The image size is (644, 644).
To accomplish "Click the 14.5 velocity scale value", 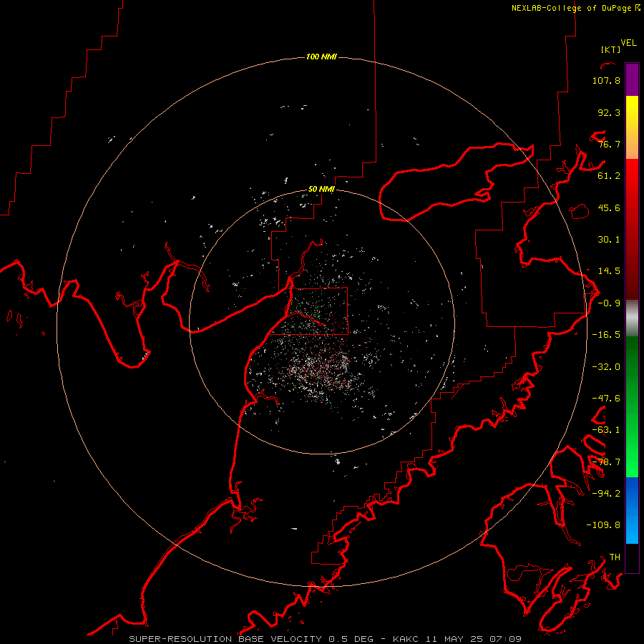I will 609,271.
